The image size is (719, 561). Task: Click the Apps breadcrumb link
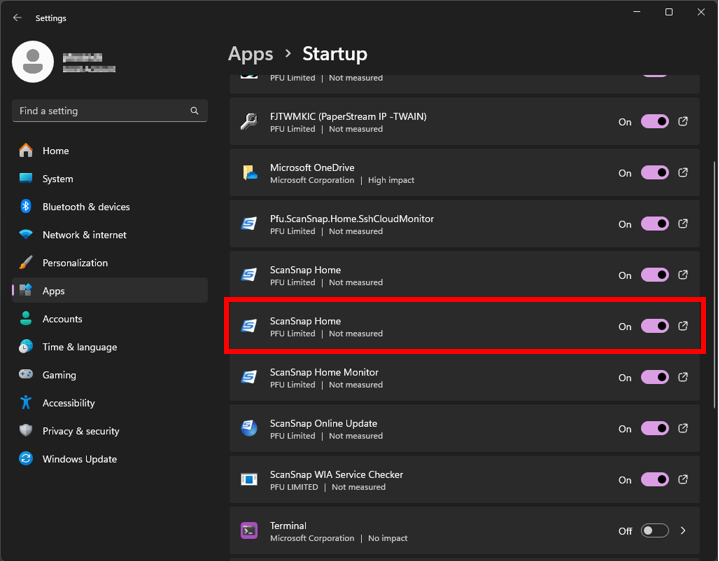pyautogui.click(x=250, y=54)
